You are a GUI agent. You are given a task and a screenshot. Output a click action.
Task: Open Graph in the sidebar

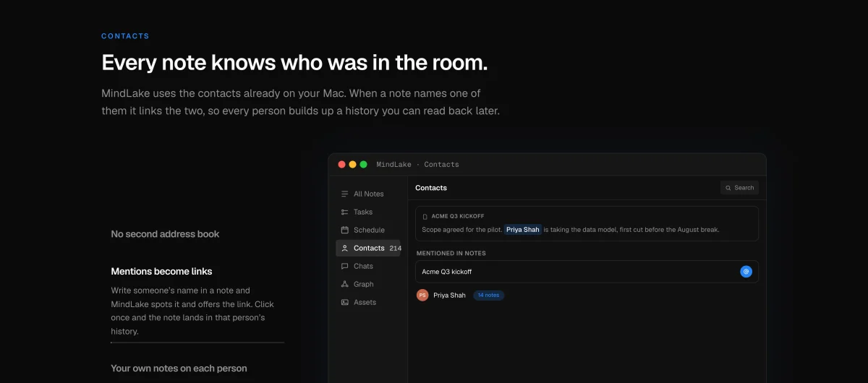(x=368, y=284)
